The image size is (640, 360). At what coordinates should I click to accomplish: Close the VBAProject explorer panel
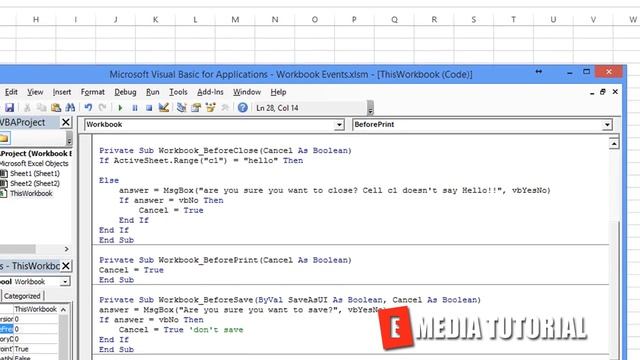[x=66, y=122]
